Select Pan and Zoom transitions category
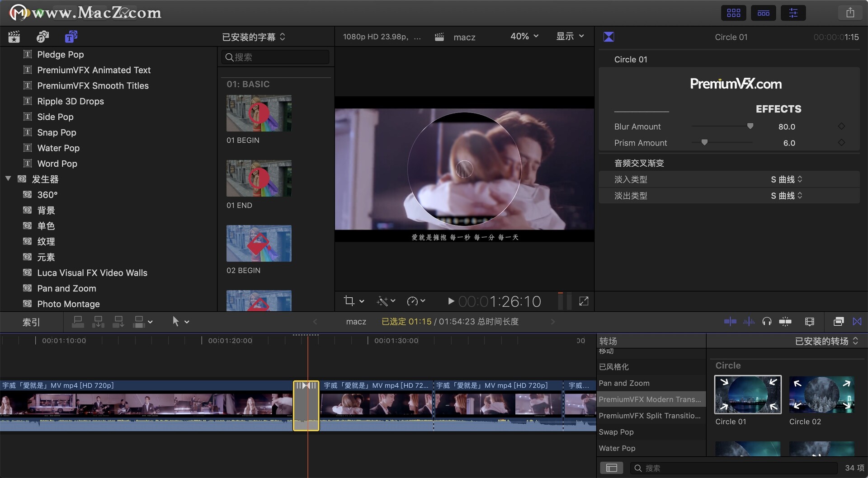The image size is (868, 478). coord(651,383)
